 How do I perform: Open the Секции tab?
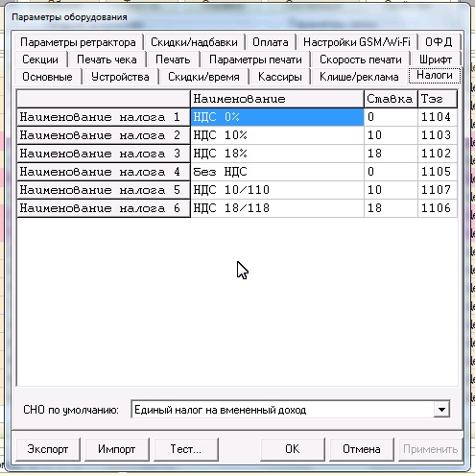[40, 59]
